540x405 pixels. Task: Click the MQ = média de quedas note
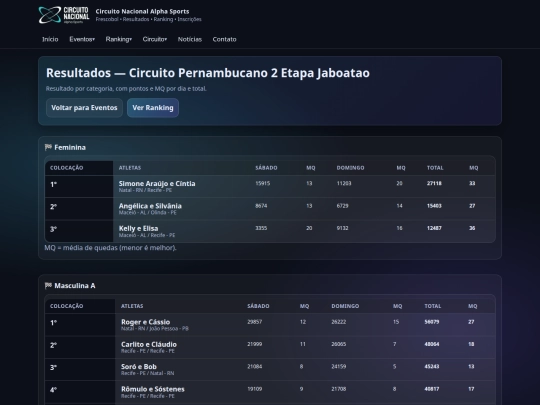(111, 248)
